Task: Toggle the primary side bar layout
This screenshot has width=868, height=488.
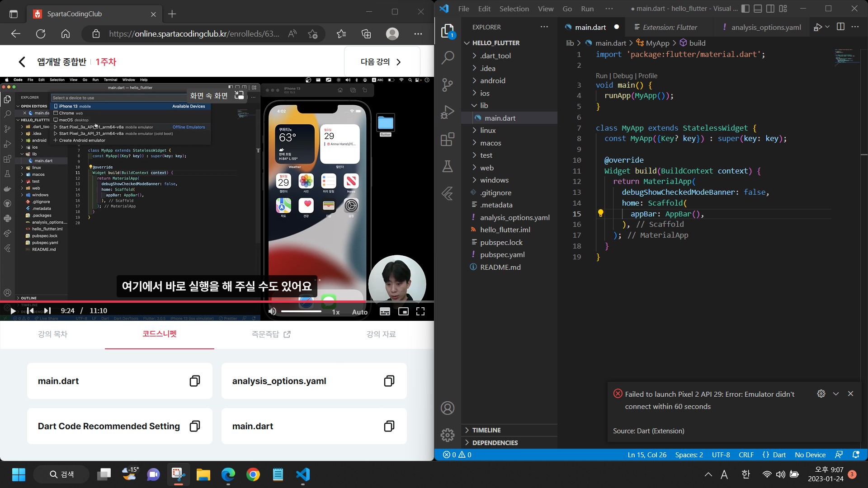Action: [x=745, y=9]
